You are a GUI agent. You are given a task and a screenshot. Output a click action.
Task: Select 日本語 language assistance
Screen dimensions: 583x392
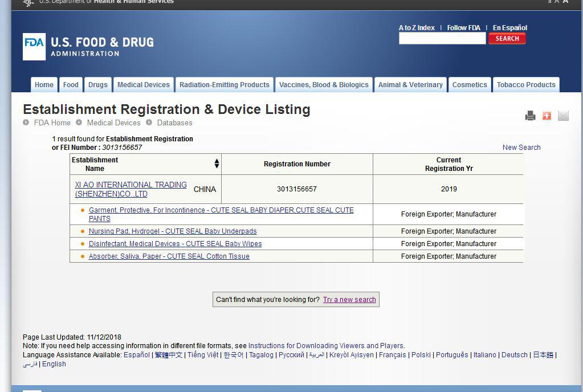click(543, 355)
